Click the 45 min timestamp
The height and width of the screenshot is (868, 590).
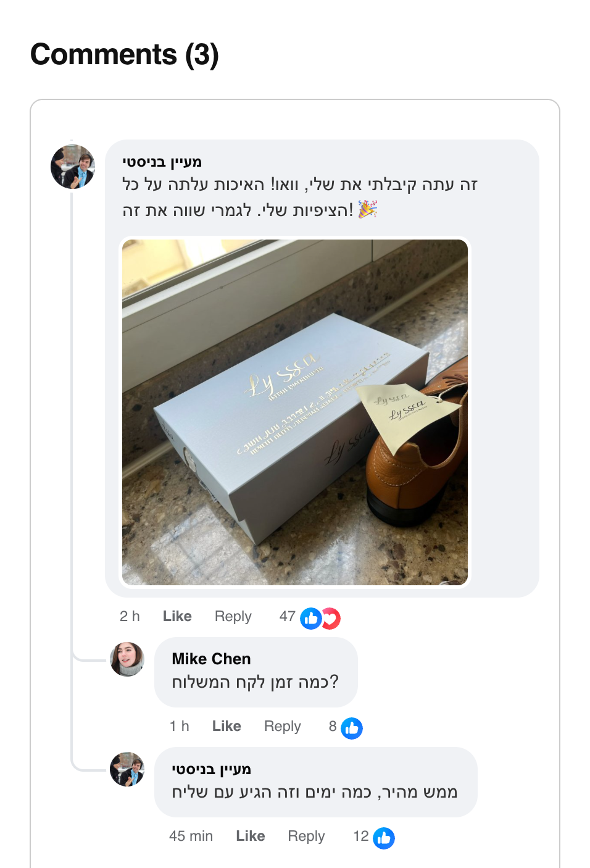click(x=191, y=836)
